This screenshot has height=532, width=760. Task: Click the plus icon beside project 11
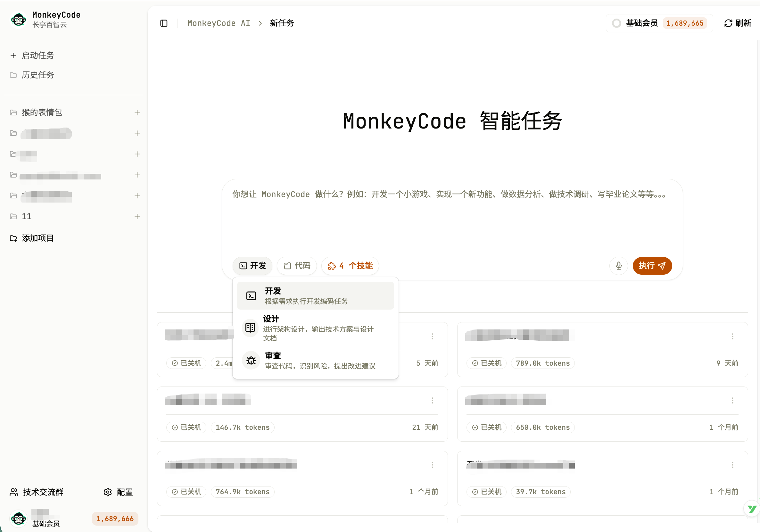(x=137, y=217)
